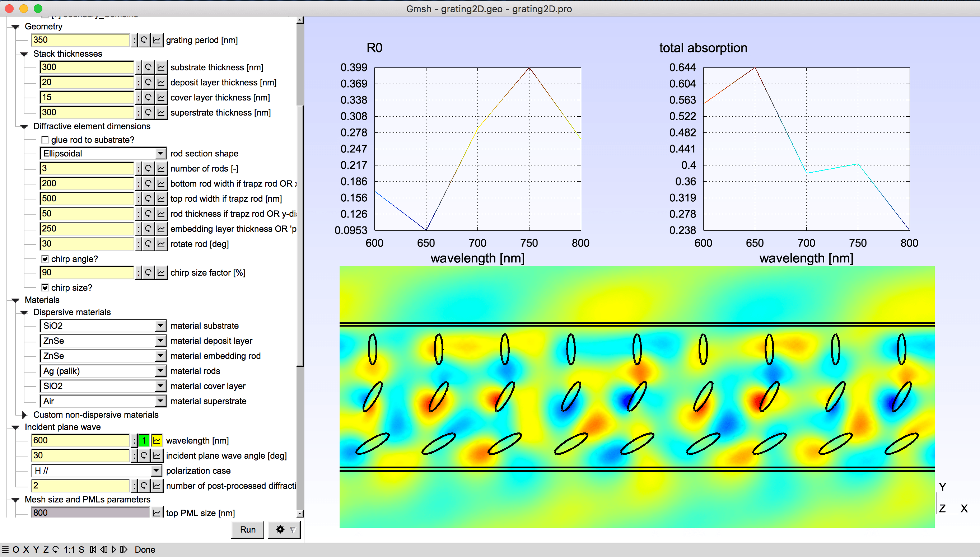This screenshot has width=980, height=557.
Task: Toggle the chirp size checkbox
Action: (x=45, y=287)
